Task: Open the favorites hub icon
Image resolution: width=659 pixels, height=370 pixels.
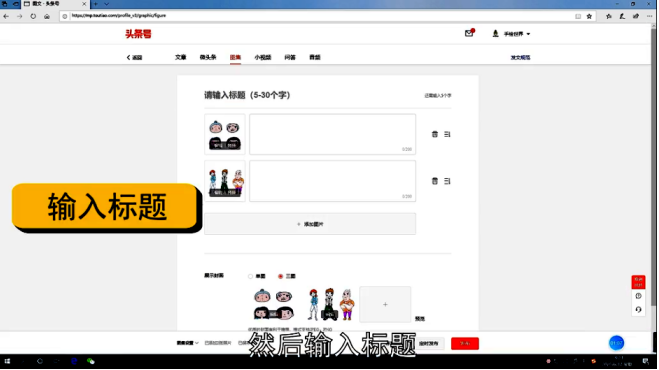Action: (609, 16)
